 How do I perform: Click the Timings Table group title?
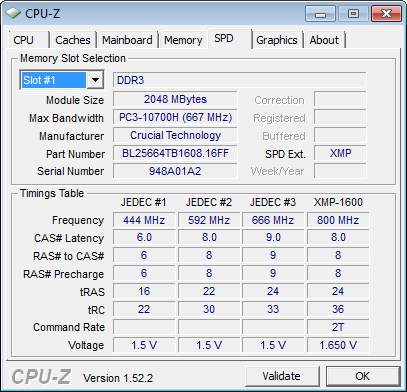(x=52, y=193)
